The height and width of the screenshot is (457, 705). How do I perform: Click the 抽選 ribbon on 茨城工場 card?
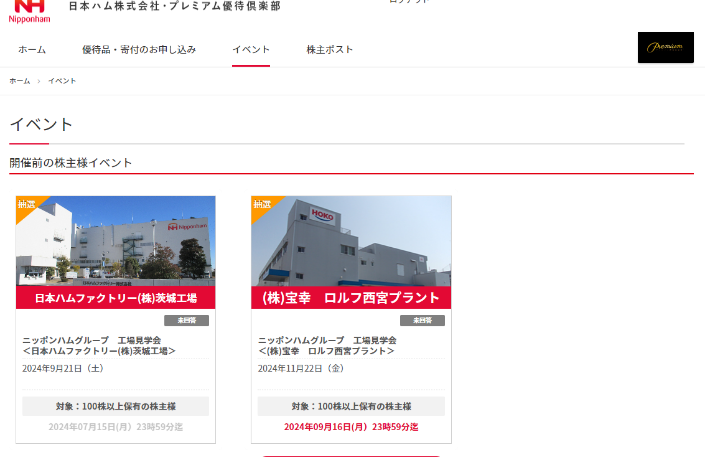26,205
